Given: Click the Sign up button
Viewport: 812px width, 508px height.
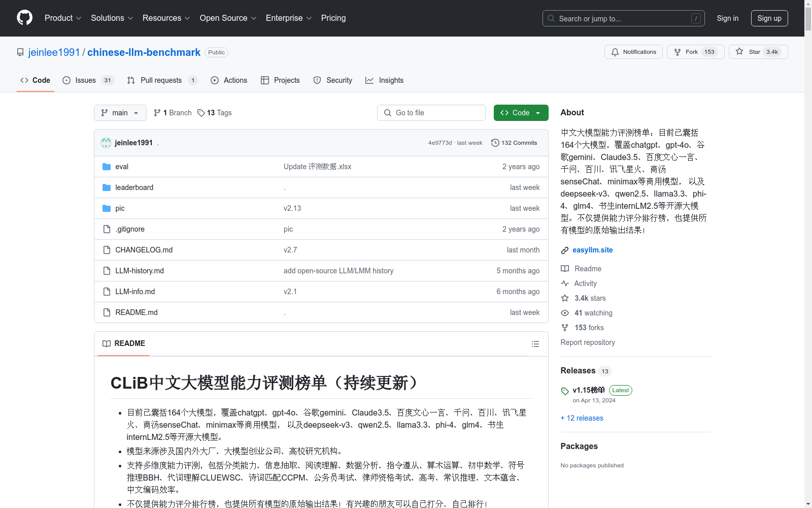Looking at the screenshot, I should [x=769, y=18].
